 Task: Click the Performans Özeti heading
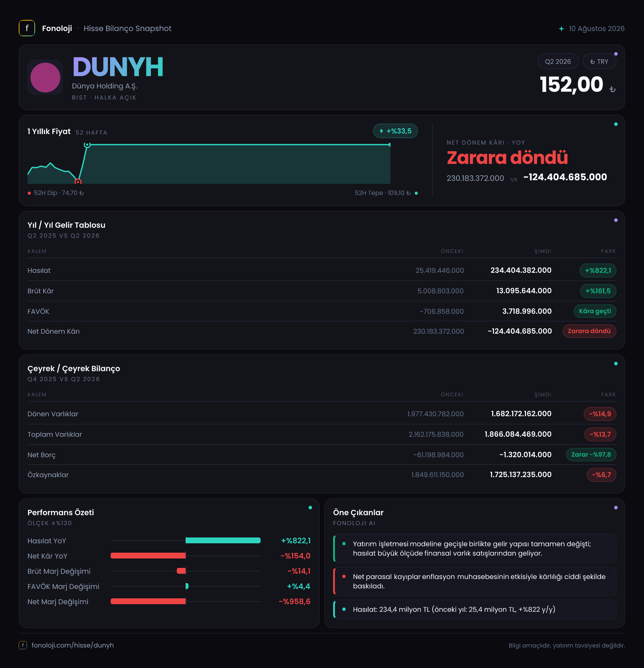coord(61,513)
